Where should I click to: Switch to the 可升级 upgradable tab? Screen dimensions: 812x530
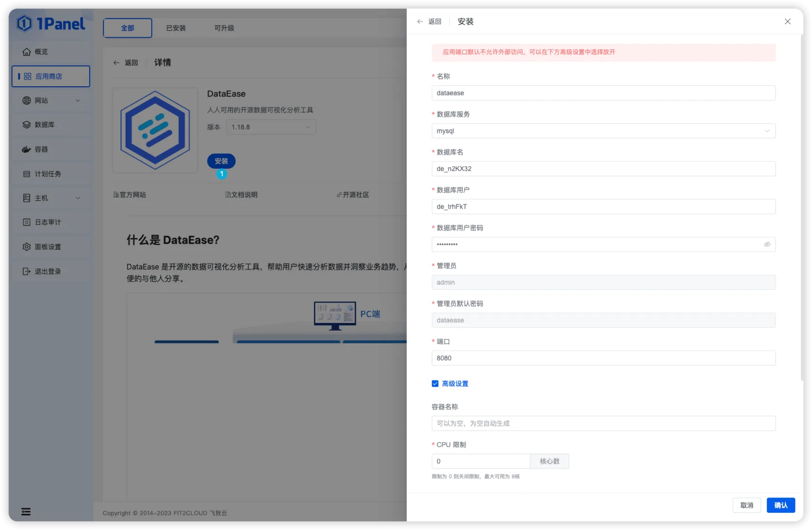pyautogui.click(x=224, y=28)
